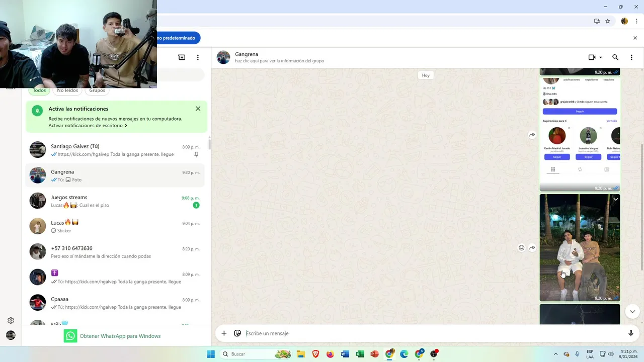Search within the Gangrena conversation
The width and height of the screenshot is (644, 362).
click(615, 57)
